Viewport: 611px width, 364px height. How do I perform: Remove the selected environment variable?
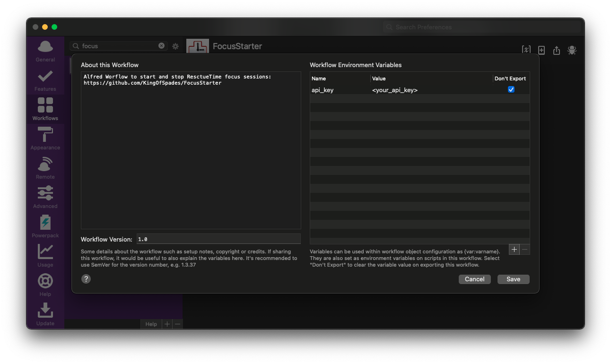coord(524,250)
